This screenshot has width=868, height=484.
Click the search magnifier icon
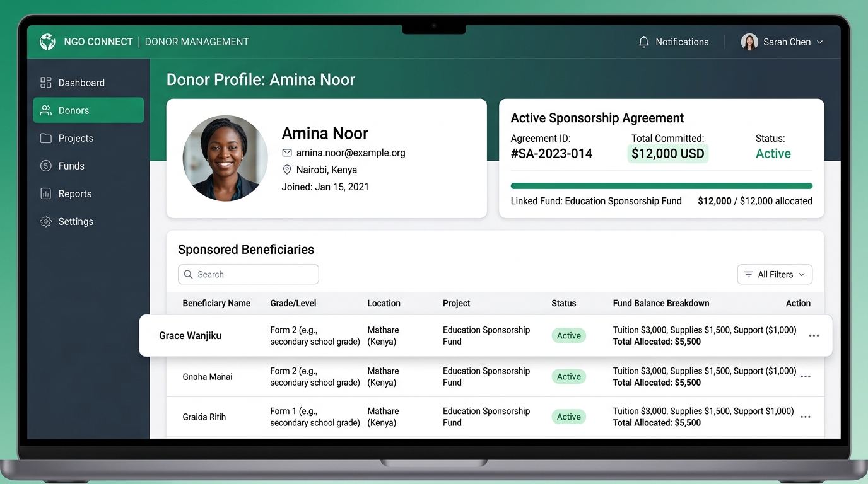pyautogui.click(x=188, y=274)
